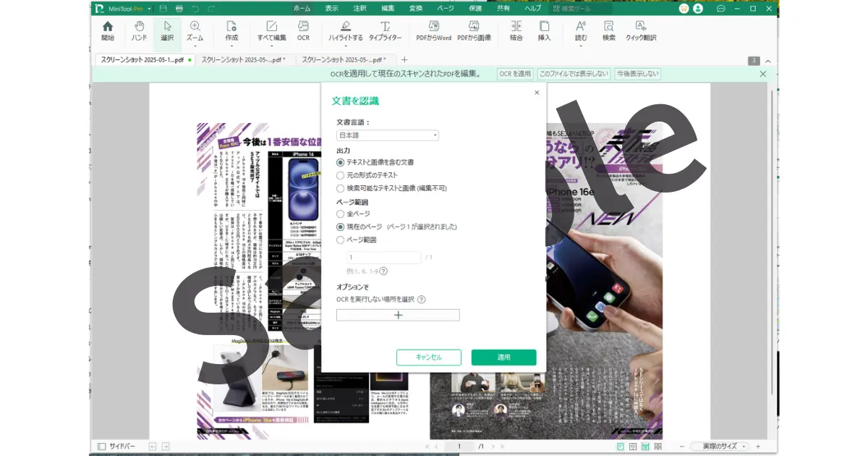Open the ページ menu tab

pyautogui.click(x=446, y=9)
